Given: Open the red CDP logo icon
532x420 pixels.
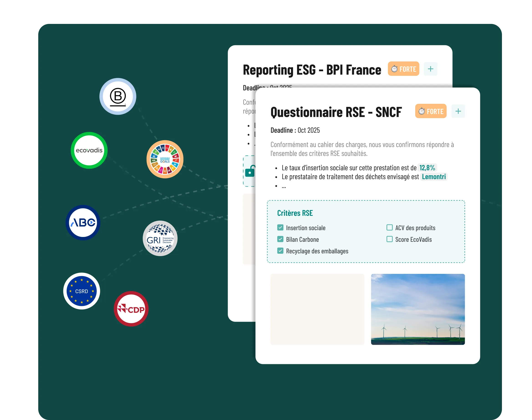Looking at the screenshot, I should [x=131, y=309].
